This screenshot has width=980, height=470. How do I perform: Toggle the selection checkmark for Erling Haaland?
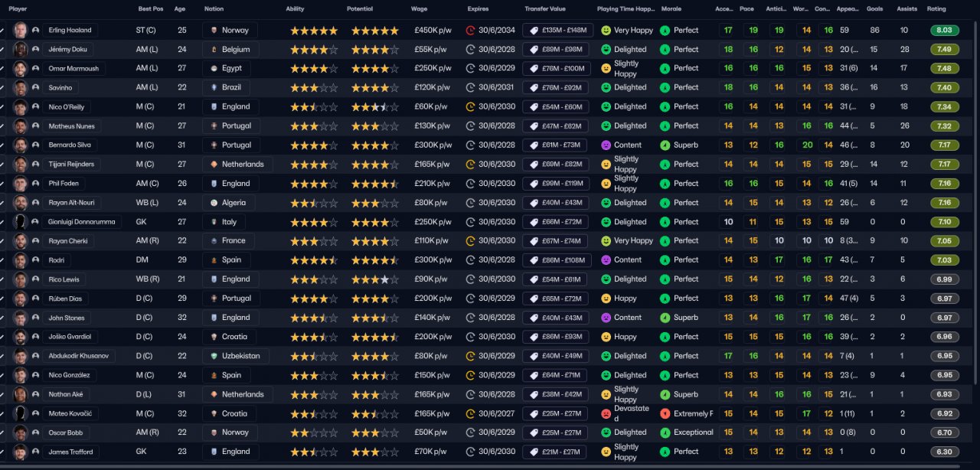[x=2, y=31]
